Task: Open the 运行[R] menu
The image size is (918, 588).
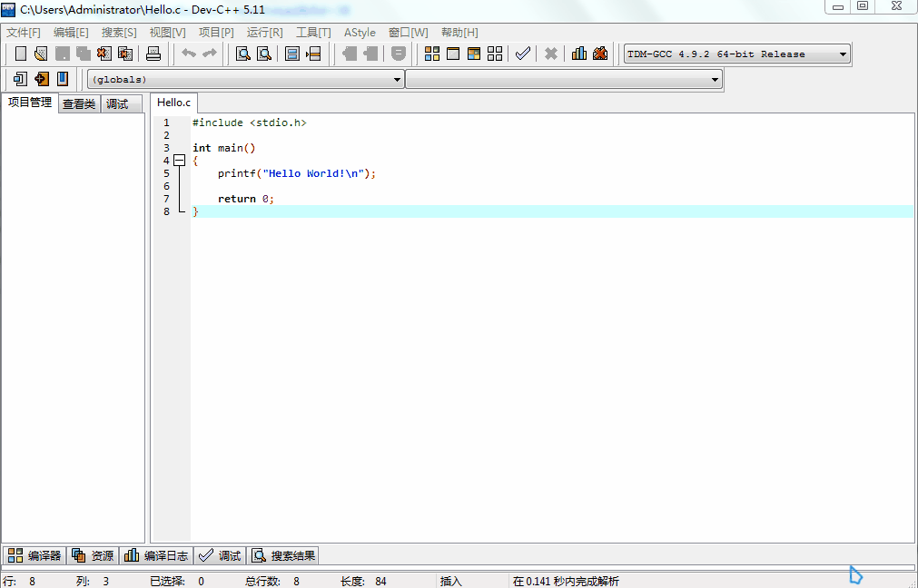Action: [264, 33]
